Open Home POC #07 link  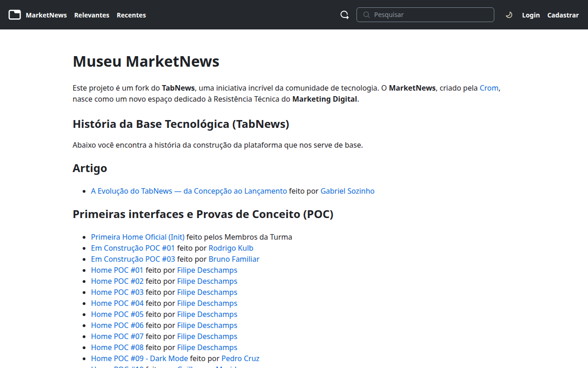point(117,336)
